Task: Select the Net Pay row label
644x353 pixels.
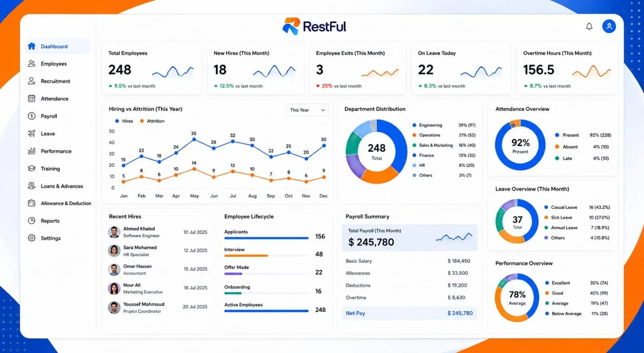Action: [x=355, y=313]
